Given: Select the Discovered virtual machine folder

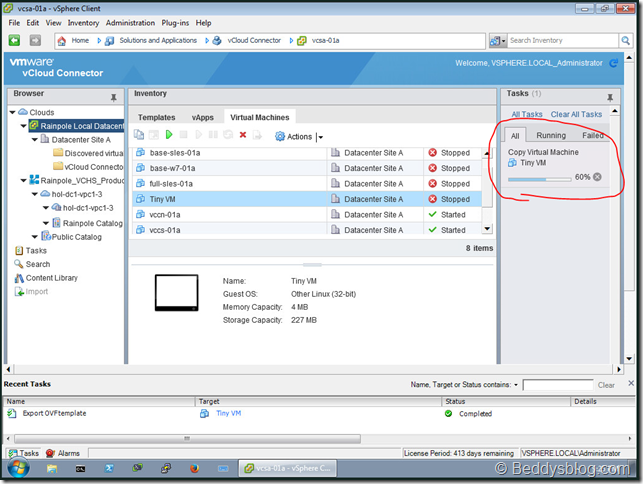Looking at the screenshot, I should [89, 153].
